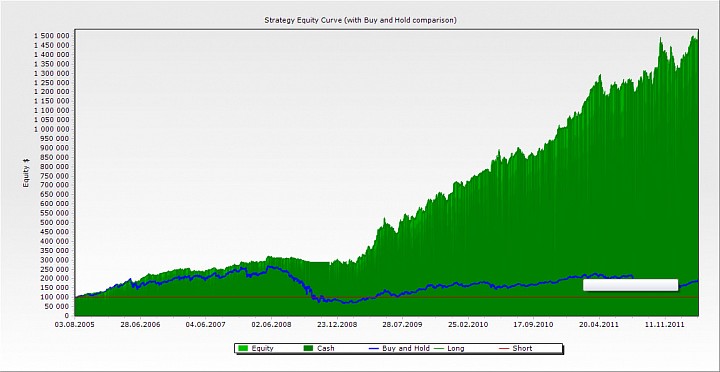Click the 1 500 000 y-axis label

pos(52,36)
